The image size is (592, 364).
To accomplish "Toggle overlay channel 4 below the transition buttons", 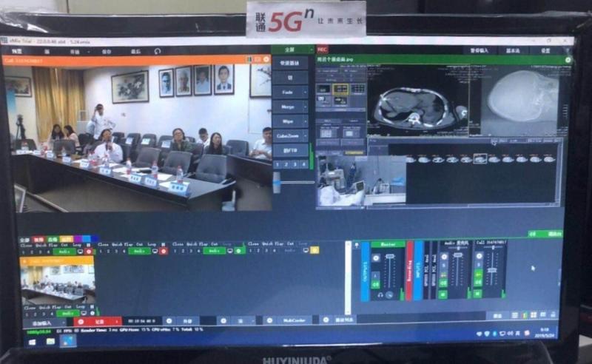I will 303,164.
